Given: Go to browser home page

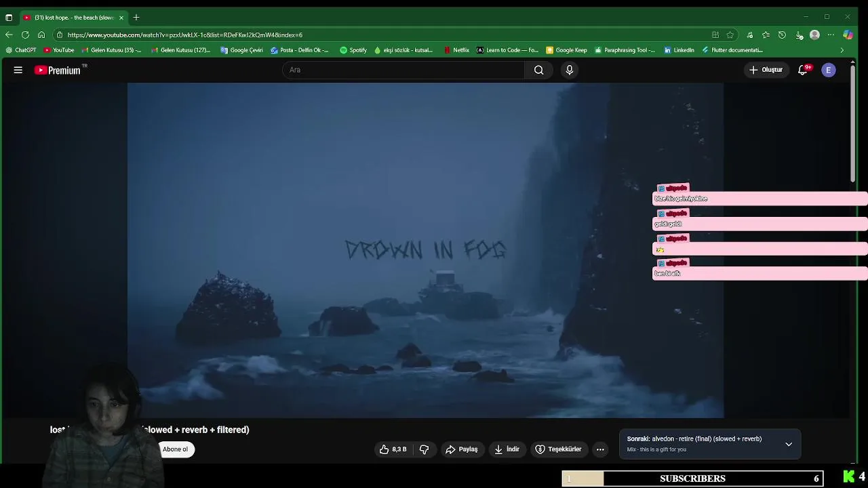Looking at the screenshot, I should pyautogui.click(x=41, y=35).
